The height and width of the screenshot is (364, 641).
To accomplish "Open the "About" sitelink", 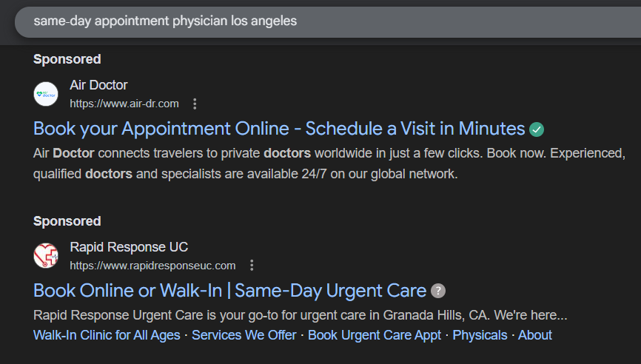I will (534, 335).
